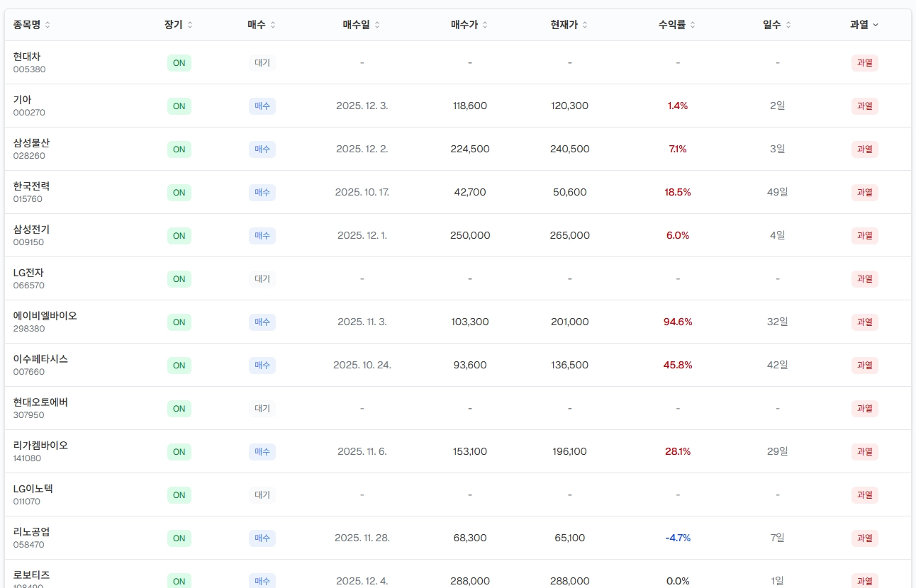Screen dimensions: 916x588
Task: Open 리가켐바이오 stock entry
Action: click(40, 446)
